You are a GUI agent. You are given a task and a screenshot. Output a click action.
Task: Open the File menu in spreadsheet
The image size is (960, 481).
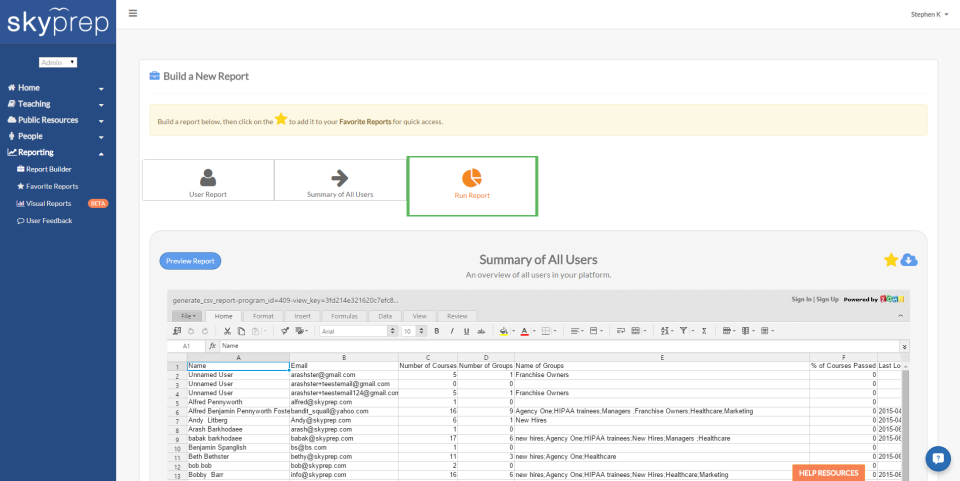pos(186,316)
